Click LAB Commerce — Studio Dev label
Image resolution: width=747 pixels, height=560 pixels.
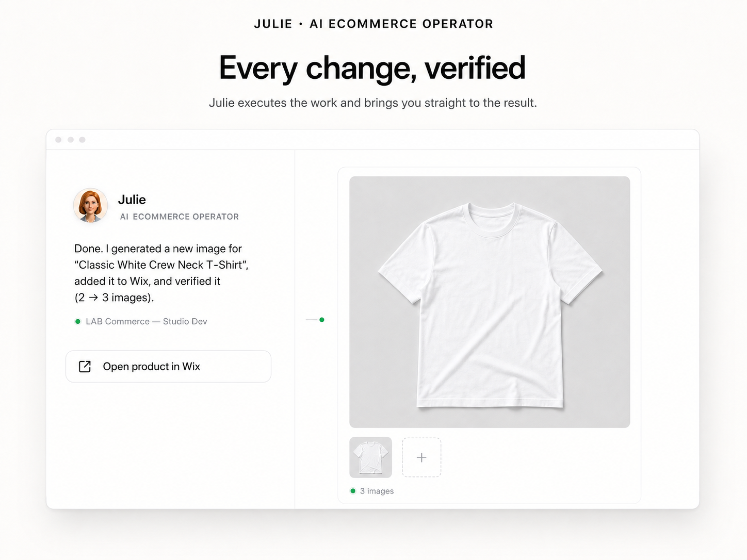146,321
